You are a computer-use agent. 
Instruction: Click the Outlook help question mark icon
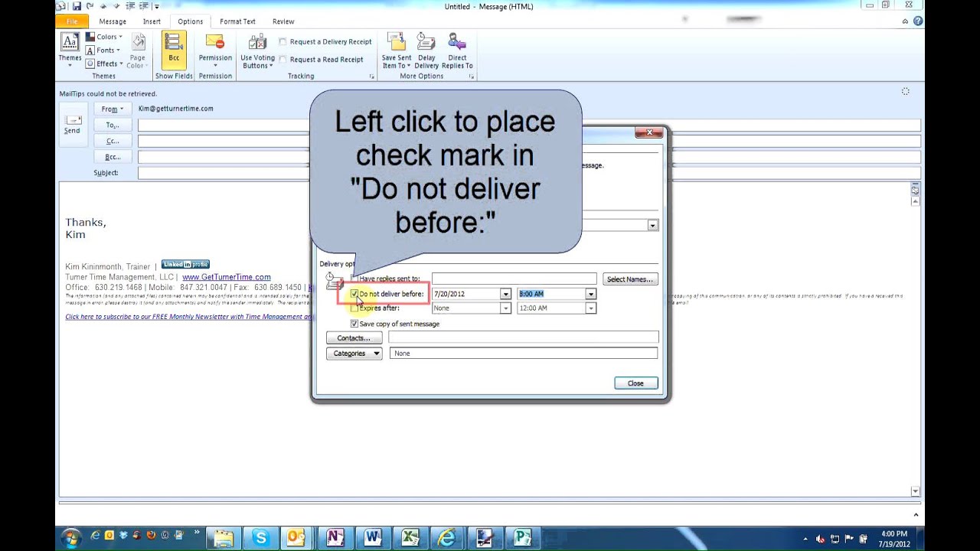click(x=917, y=21)
